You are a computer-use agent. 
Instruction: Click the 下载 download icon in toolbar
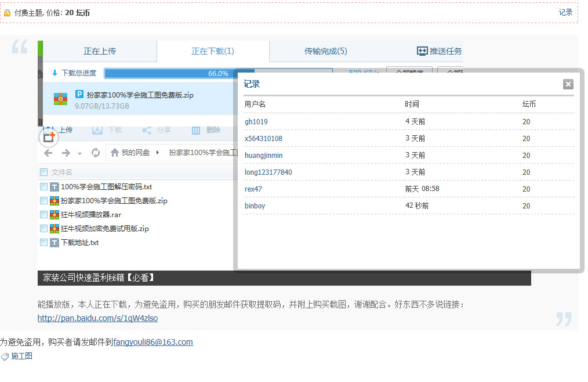pos(97,131)
